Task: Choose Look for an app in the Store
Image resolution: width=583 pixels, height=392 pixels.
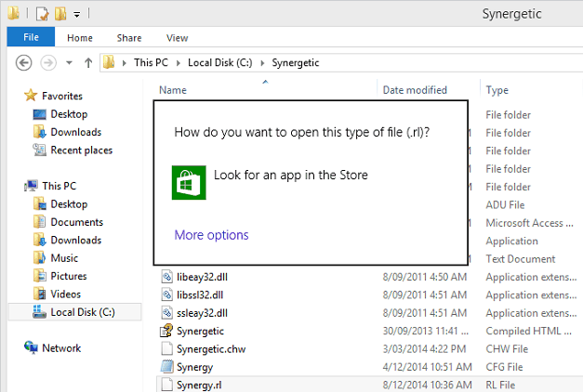Action: [291, 175]
